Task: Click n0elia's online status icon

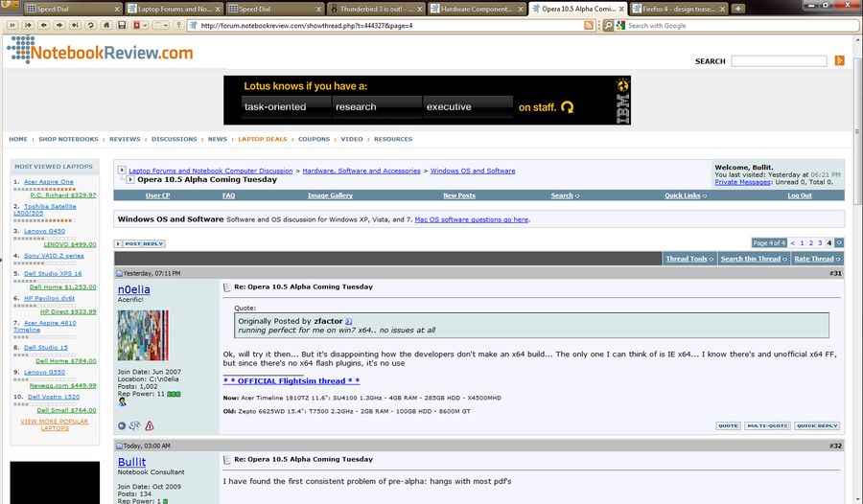Action: 122,425
